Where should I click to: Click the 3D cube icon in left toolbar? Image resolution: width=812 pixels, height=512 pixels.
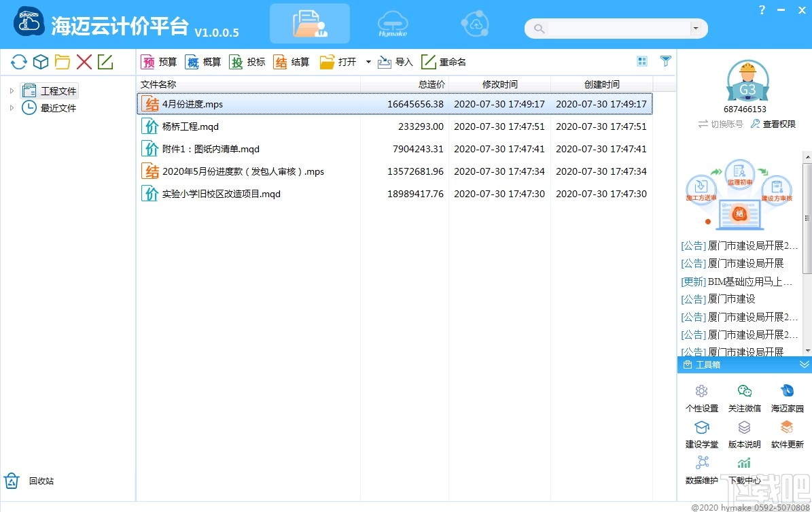(40, 62)
